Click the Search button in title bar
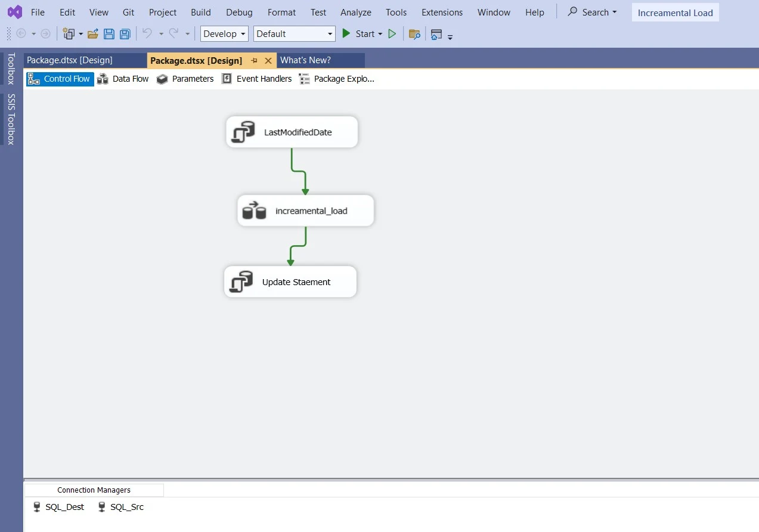Viewport: 759px width, 532px height. [x=591, y=12]
